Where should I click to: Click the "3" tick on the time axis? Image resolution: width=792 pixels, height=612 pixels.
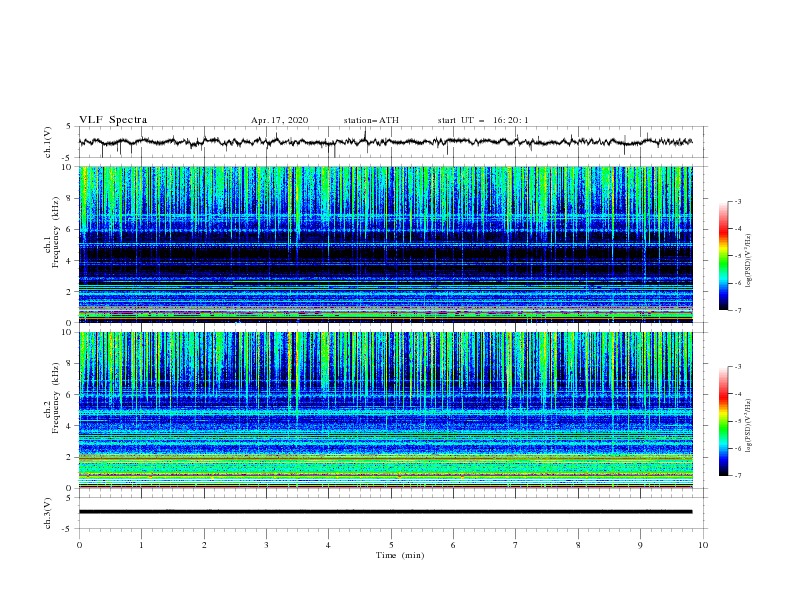(x=266, y=545)
